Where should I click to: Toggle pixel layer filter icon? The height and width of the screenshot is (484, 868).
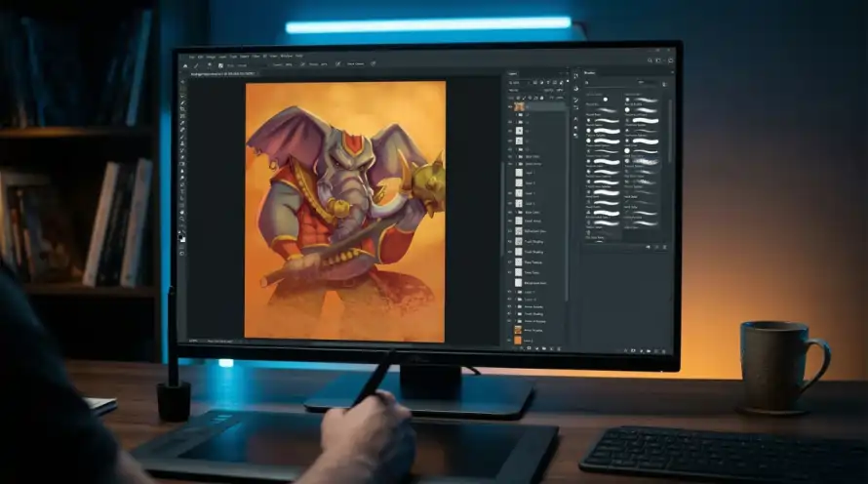tap(534, 83)
